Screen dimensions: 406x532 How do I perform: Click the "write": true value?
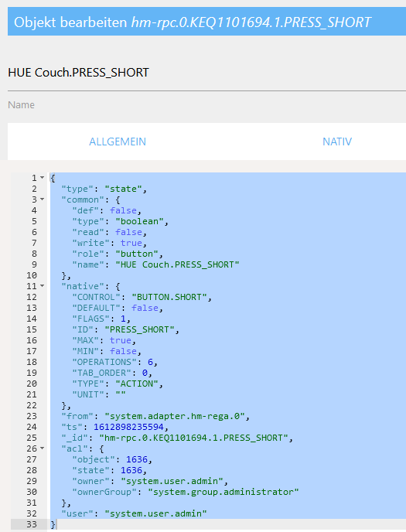tap(131, 243)
